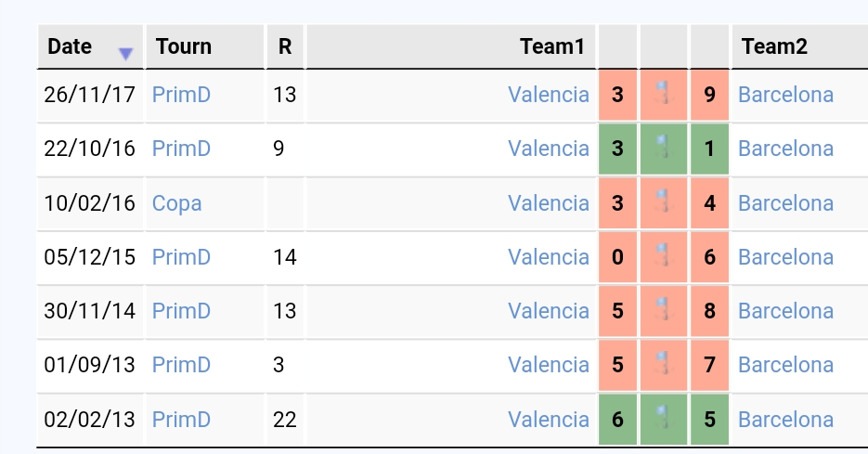Click the Date column sort arrow
Screen dimensions: 868x454
point(125,54)
